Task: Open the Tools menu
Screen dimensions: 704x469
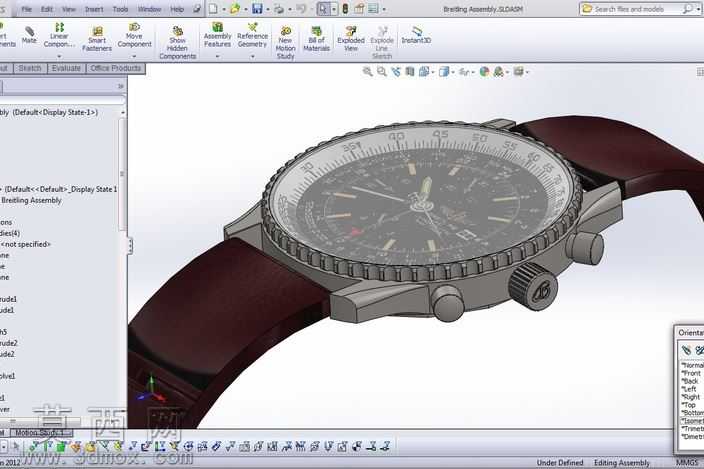Action: click(120, 9)
